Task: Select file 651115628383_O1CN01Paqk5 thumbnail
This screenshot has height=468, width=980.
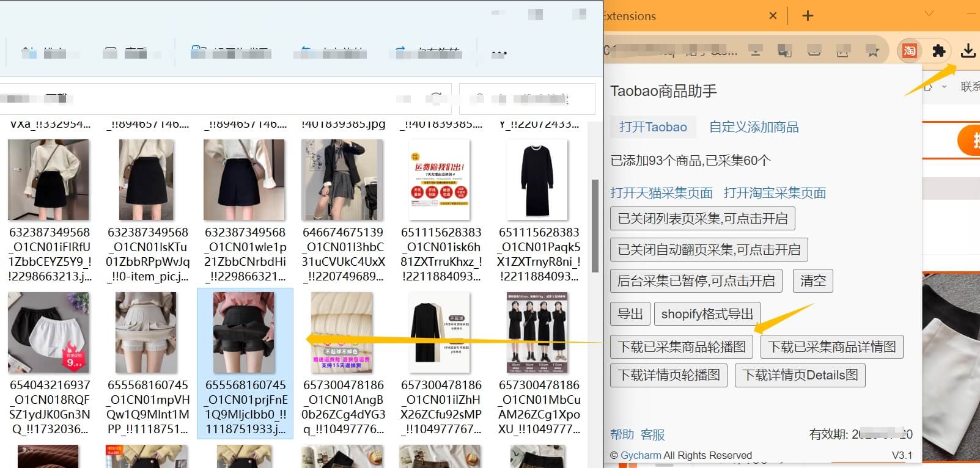Action: click(537, 180)
